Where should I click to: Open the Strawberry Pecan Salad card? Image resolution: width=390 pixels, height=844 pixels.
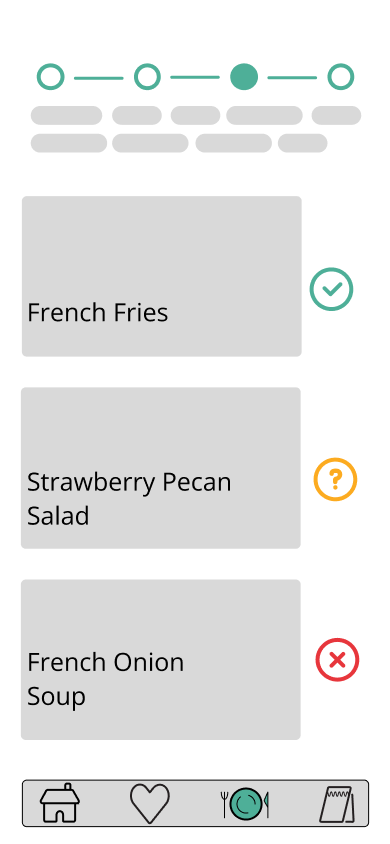pos(161,468)
